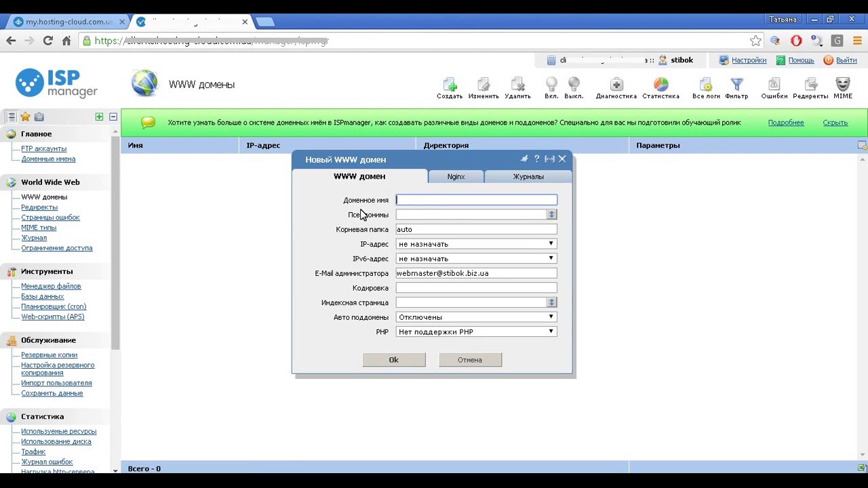Click the Opera extension icon
The image size is (868, 488).
click(796, 41)
